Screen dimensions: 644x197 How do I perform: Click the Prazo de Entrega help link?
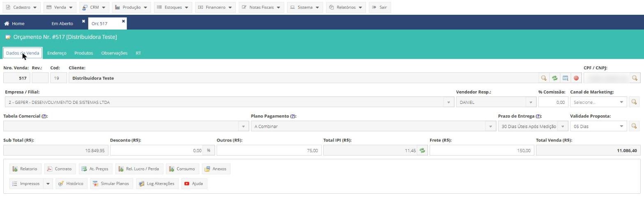coord(538,116)
